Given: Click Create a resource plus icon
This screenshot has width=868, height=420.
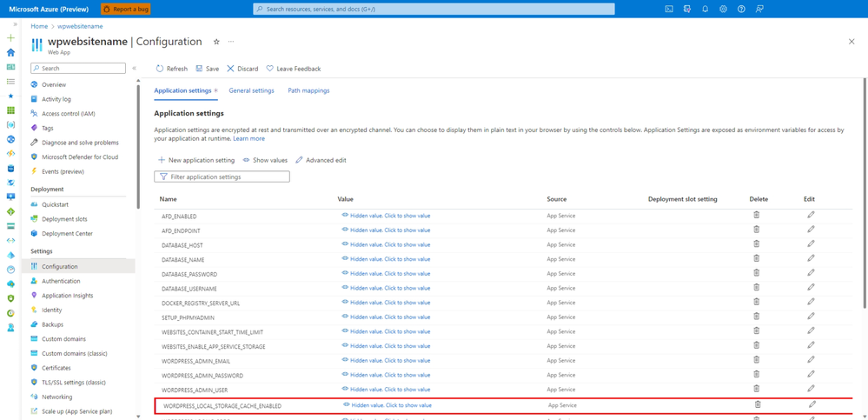Looking at the screenshot, I should click(10, 38).
